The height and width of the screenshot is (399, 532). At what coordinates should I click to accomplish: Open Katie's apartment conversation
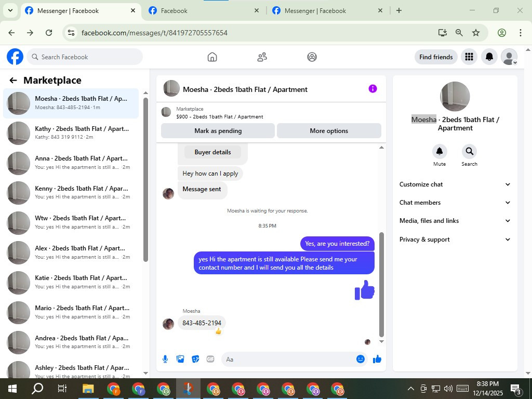click(71, 282)
